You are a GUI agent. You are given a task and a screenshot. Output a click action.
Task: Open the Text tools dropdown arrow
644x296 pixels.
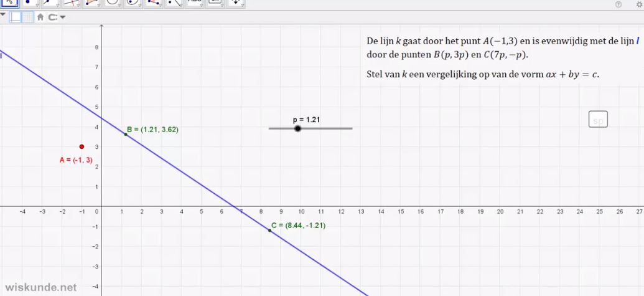pos(201,6)
